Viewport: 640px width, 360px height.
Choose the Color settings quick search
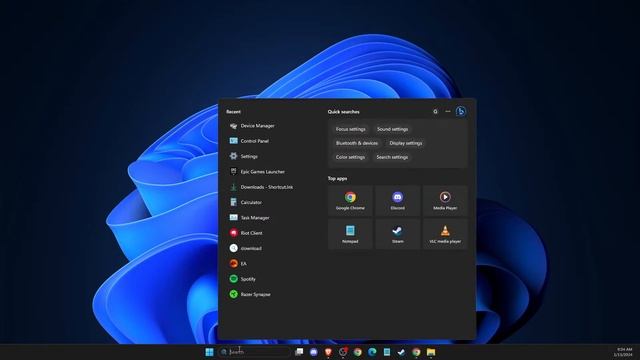(350, 157)
